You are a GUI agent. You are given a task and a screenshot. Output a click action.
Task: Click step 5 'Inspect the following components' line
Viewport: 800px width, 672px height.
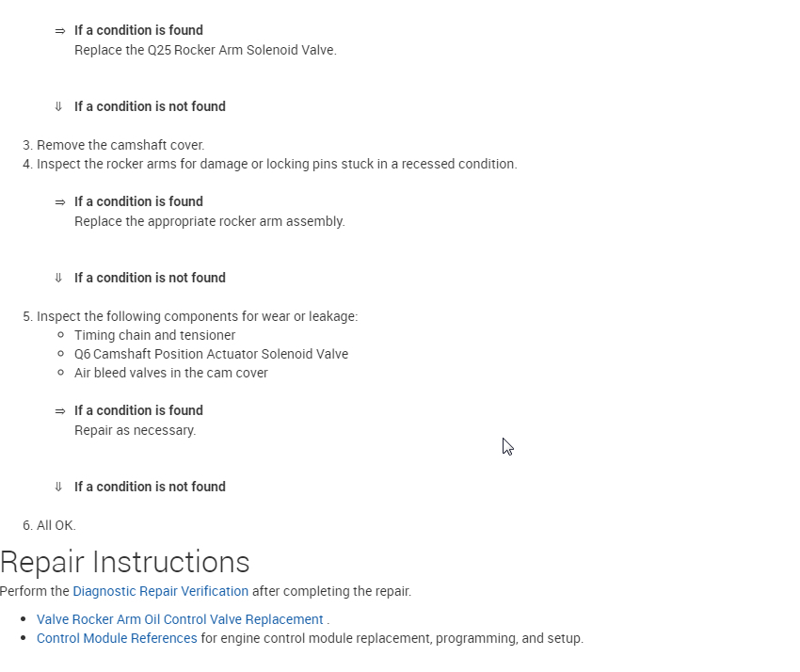(197, 316)
